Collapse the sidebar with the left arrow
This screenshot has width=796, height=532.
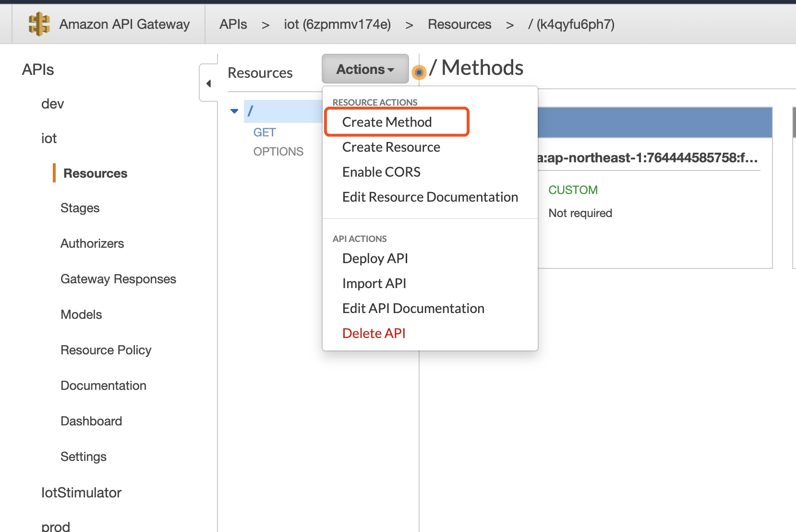tap(208, 84)
